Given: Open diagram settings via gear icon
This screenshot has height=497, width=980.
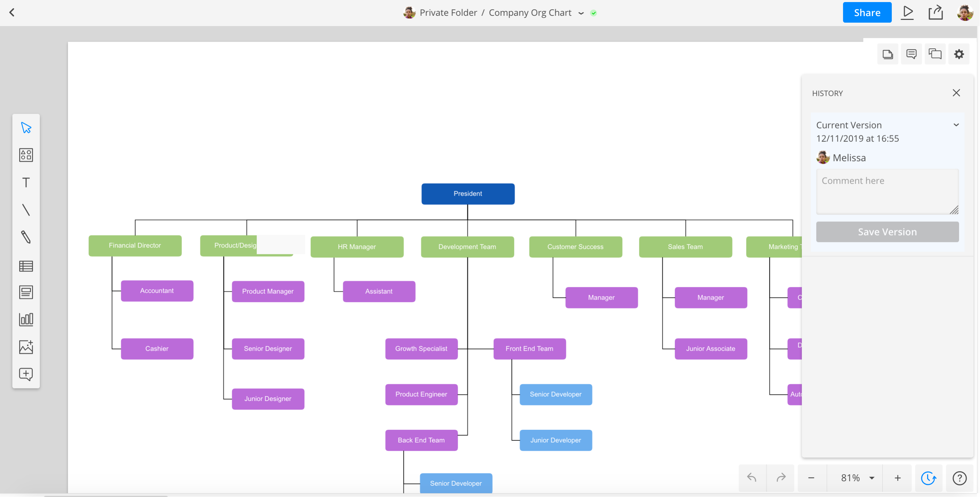Looking at the screenshot, I should tap(959, 54).
